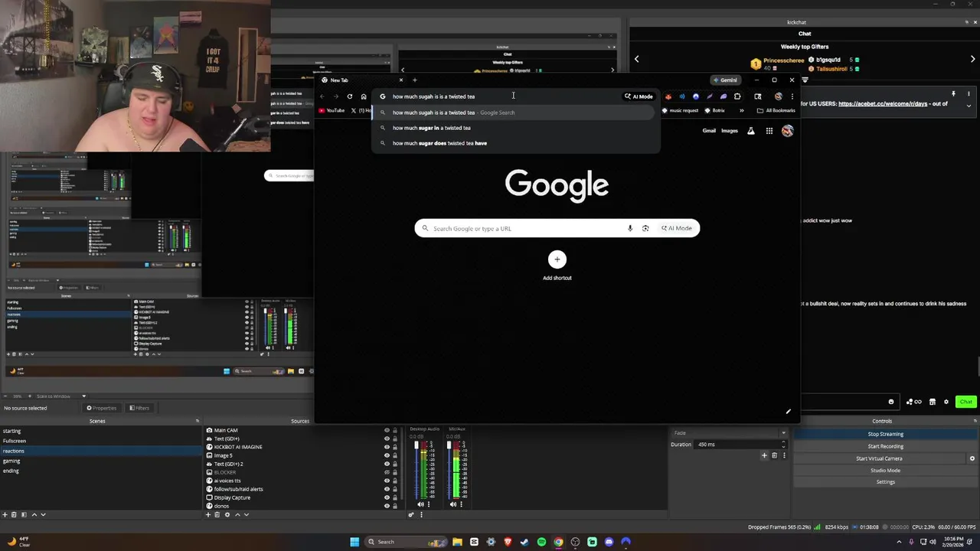Show the BLOCKER source
The width and height of the screenshot is (980, 551).
coord(387,472)
